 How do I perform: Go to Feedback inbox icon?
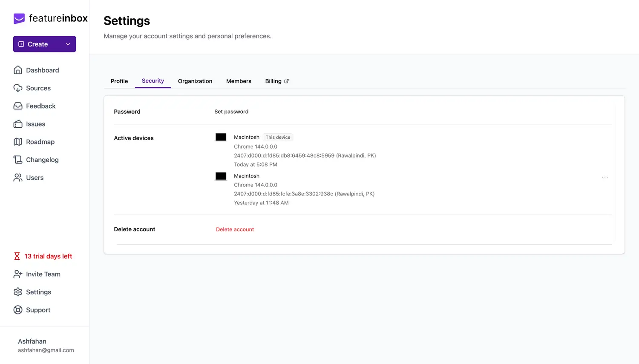(18, 106)
